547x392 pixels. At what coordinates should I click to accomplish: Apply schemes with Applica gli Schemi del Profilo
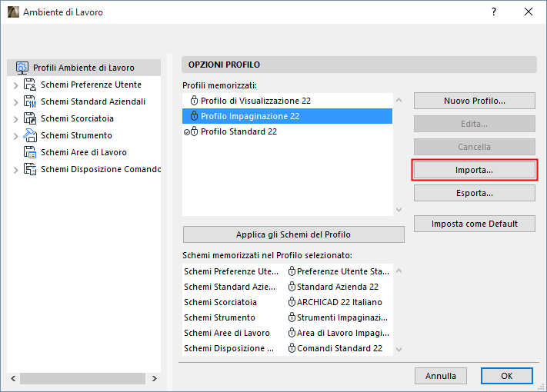point(293,234)
